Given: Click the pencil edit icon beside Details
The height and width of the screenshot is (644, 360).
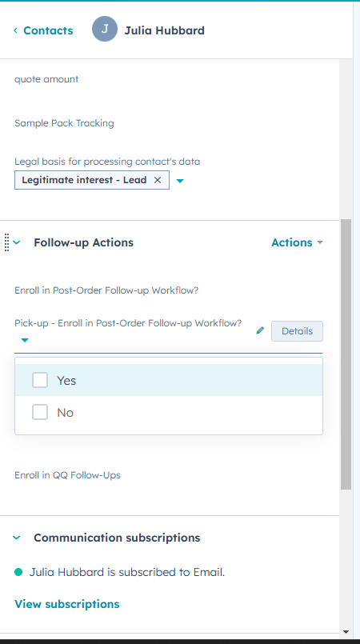Looking at the screenshot, I should 260,330.
